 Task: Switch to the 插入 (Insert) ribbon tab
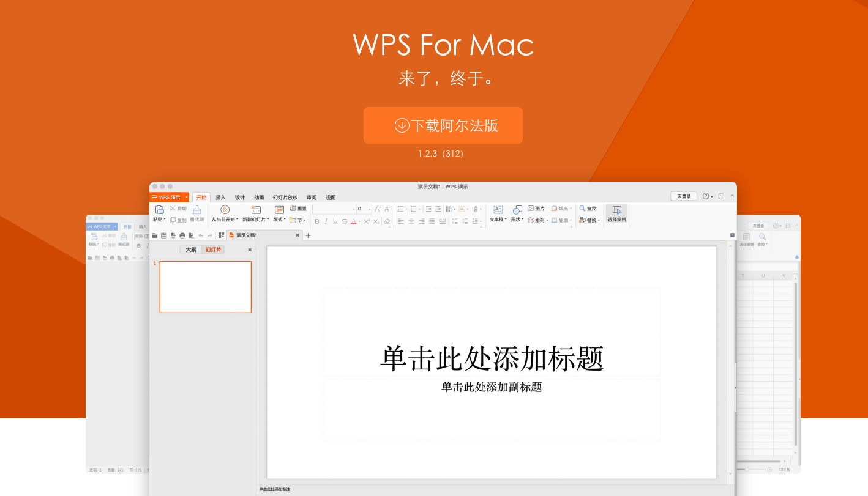coord(220,198)
